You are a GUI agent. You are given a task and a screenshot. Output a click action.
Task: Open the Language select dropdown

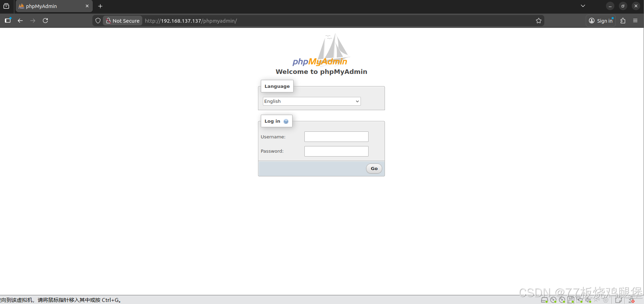(x=312, y=101)
